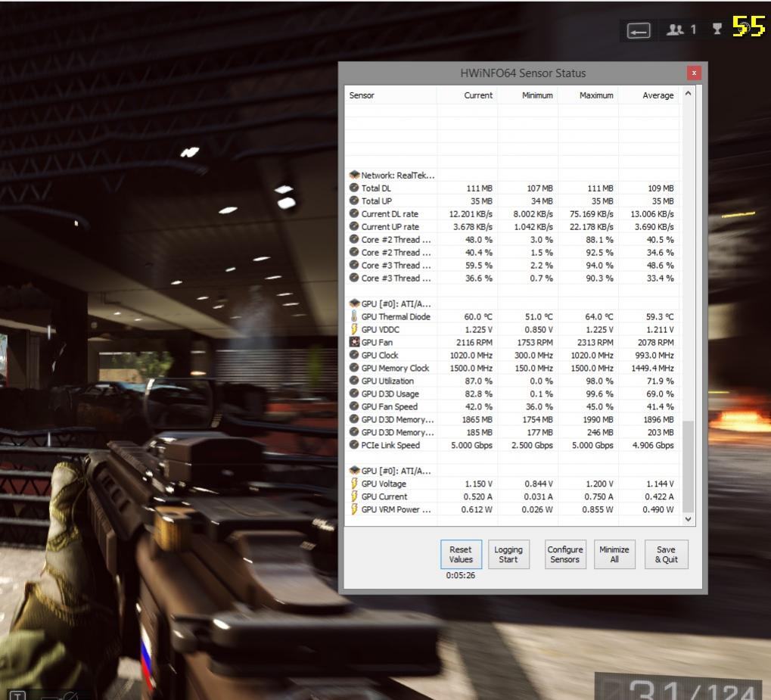Click the Total DL sensor icon

pyautogui.click(x=353, y=188)
